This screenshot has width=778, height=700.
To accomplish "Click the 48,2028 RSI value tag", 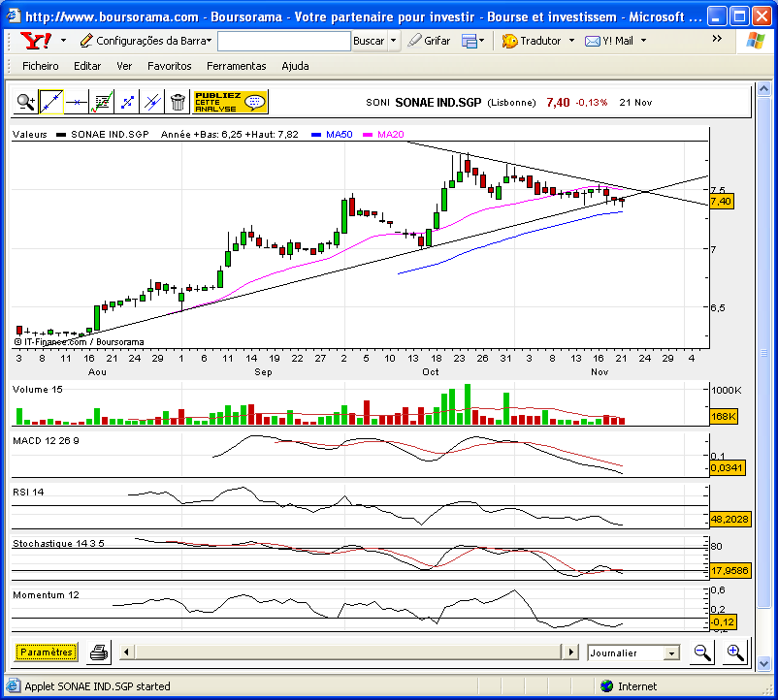I will pyautogui.click(x=729, y=519).
